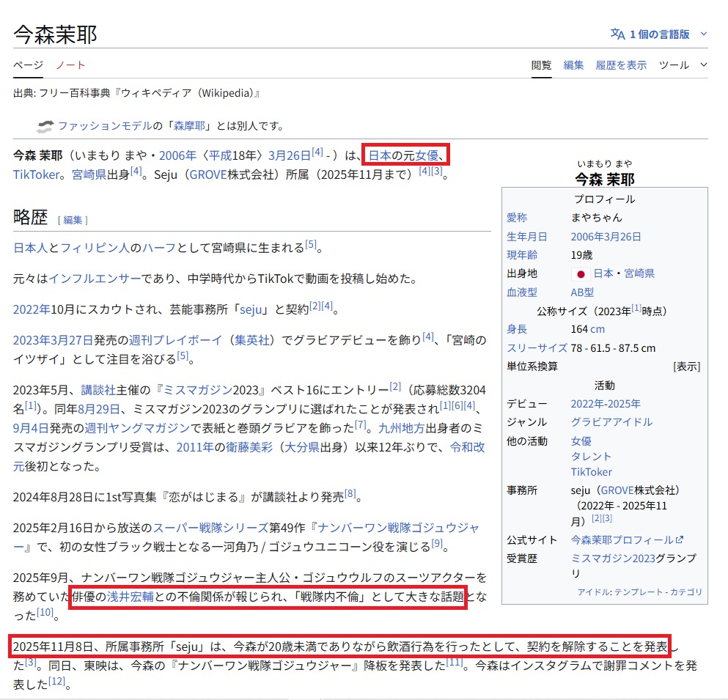The height and width of the screenshot is (700, 728).
Task: Click citation reference [10] after 大きな話題
Action: point(45,611)
